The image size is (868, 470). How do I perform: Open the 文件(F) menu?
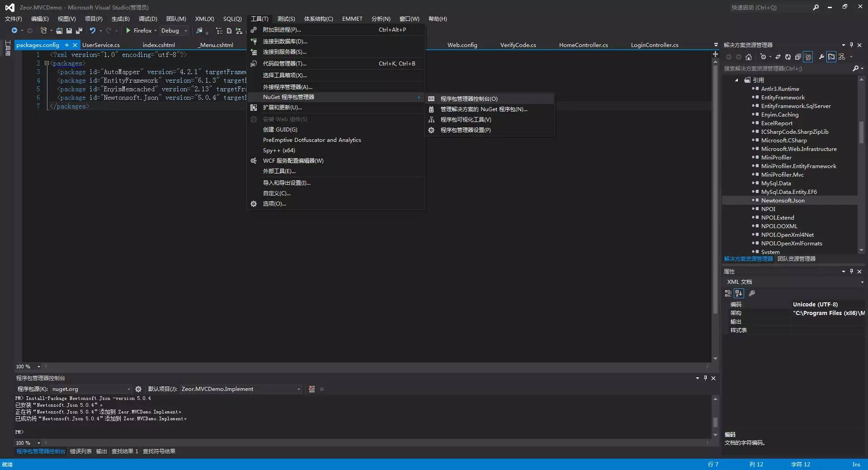pos(13,19)
